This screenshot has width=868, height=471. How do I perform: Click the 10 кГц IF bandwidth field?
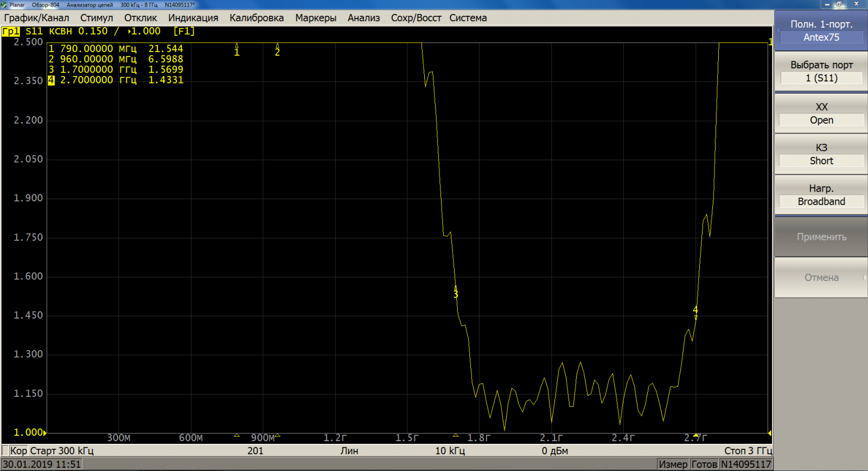(450, 450)
